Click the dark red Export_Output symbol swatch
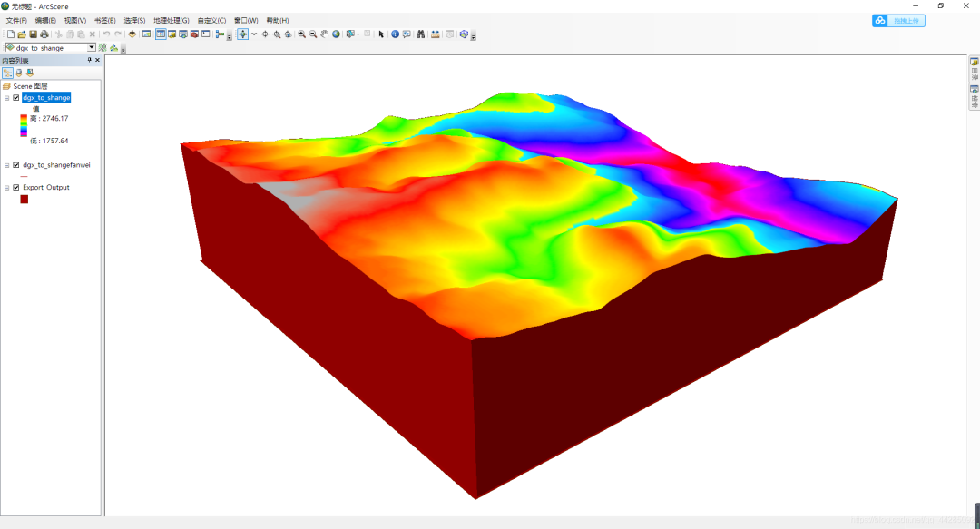 click(x=24, y=200)
